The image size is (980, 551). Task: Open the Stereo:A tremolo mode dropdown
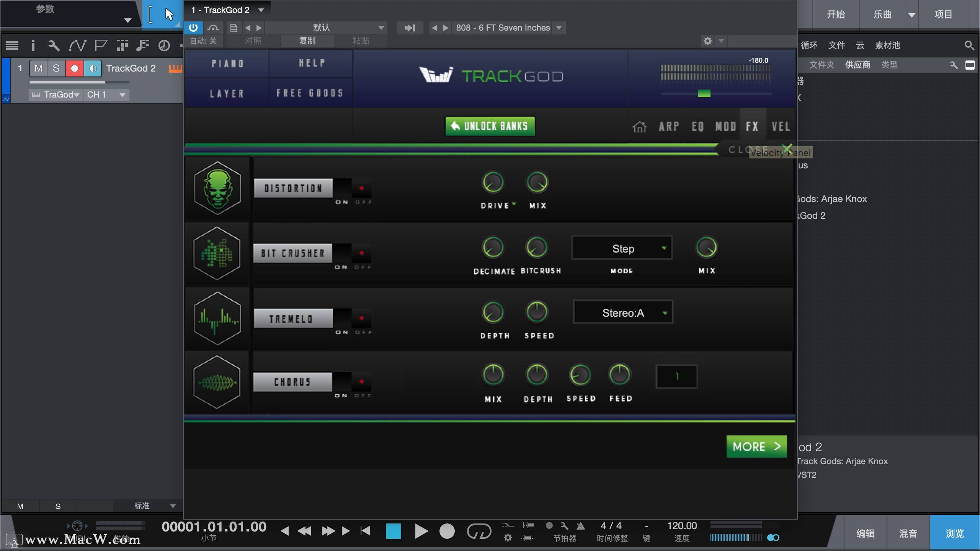623,313
